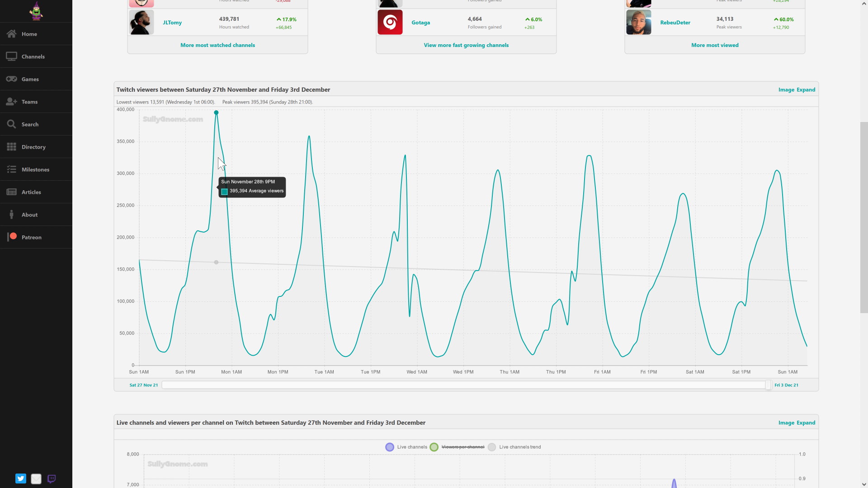Click the Search magnifier icon

[12, 124]
